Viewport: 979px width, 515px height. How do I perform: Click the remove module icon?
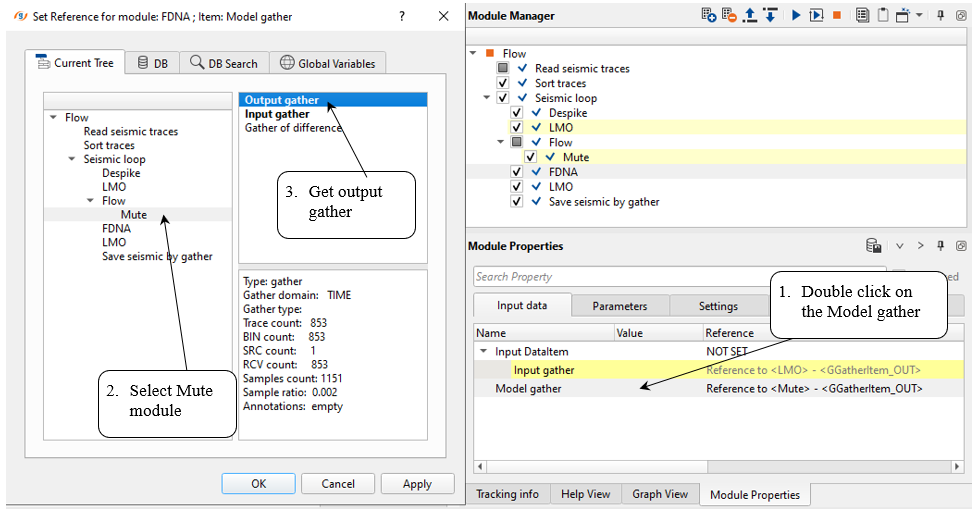pyautogui.click(x=728, y=15)
